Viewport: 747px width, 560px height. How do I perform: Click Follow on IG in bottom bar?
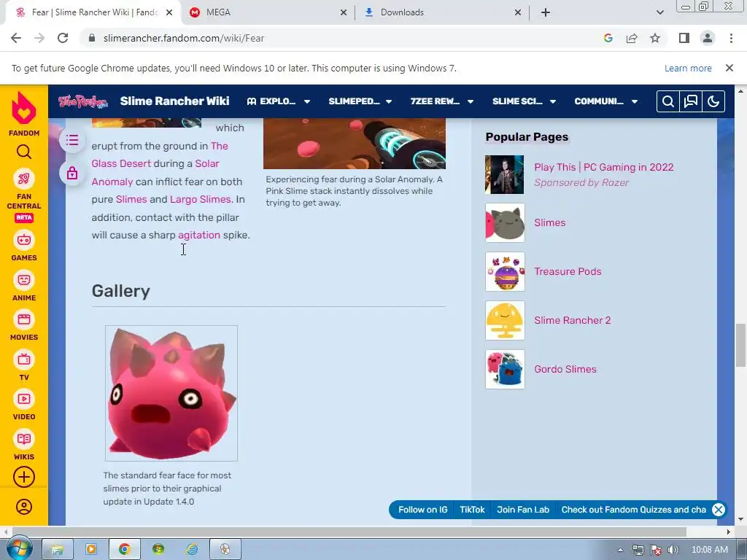[x=422, y=510]
